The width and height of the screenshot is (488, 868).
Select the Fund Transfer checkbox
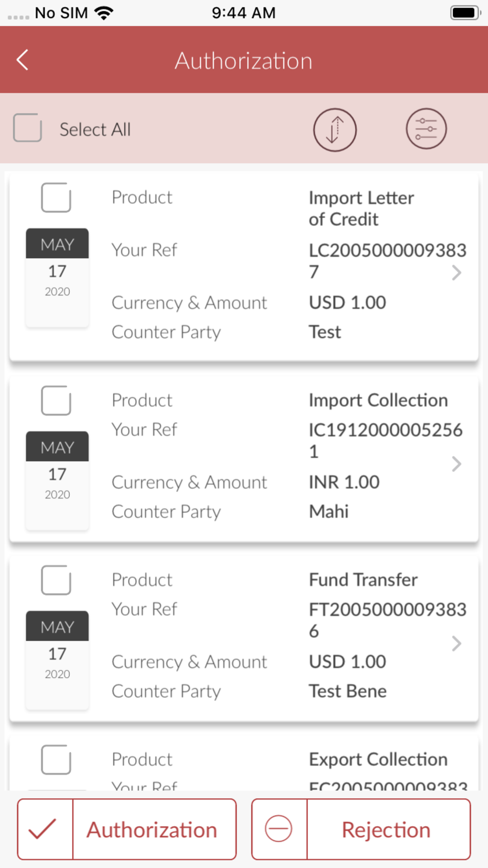pyautogui.click(x=56, y=580)
